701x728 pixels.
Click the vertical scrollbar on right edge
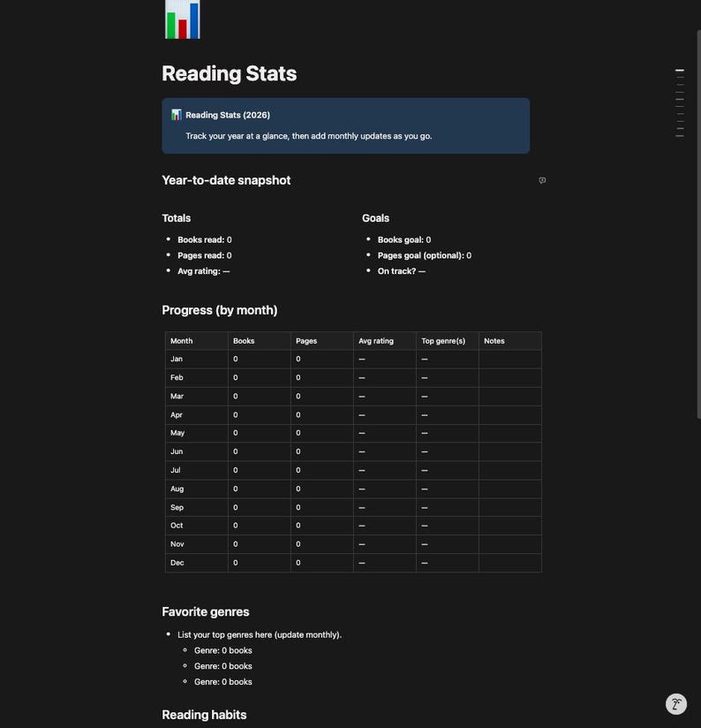(698, 224)
